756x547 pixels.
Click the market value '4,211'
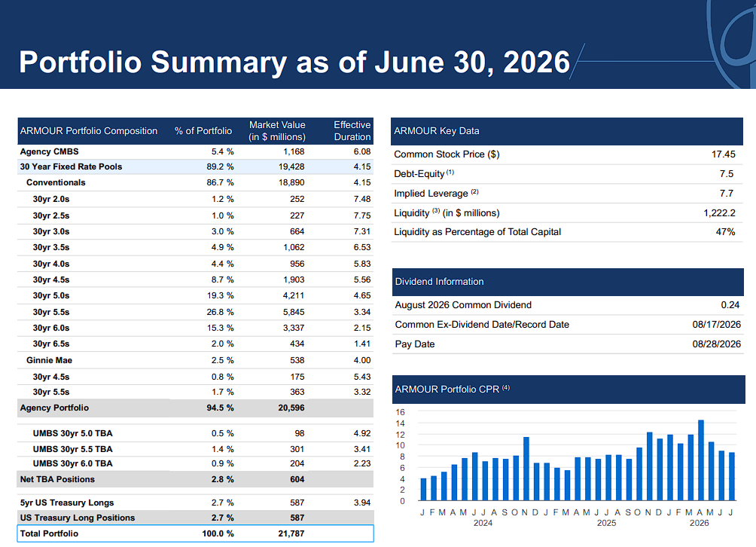294,295
